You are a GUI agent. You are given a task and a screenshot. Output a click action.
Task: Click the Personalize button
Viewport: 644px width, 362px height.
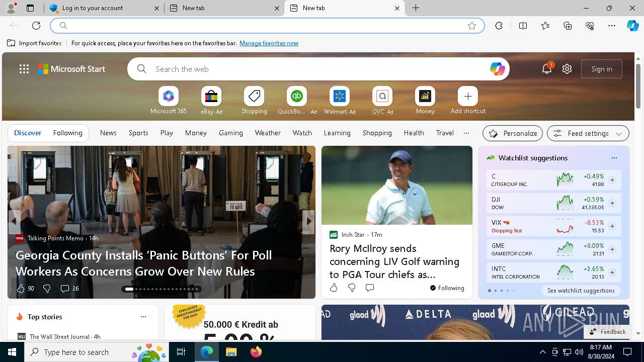click(513, 133)
